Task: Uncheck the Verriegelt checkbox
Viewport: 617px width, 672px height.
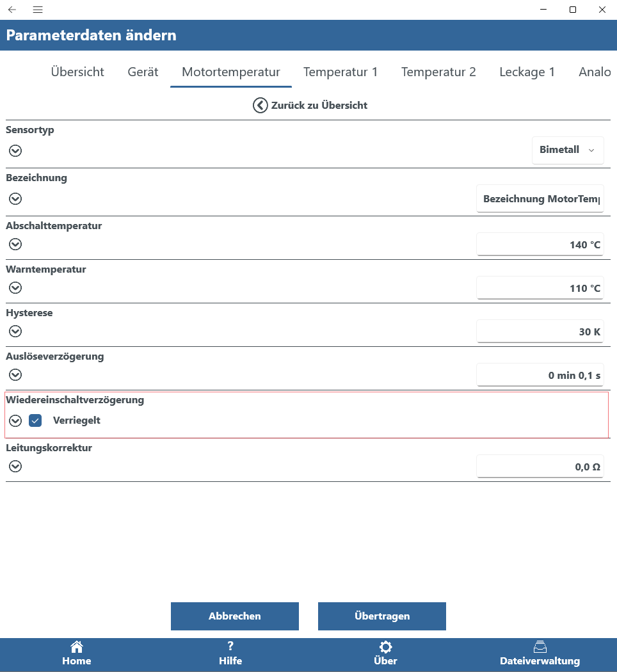Action: (x=35, y=420)
